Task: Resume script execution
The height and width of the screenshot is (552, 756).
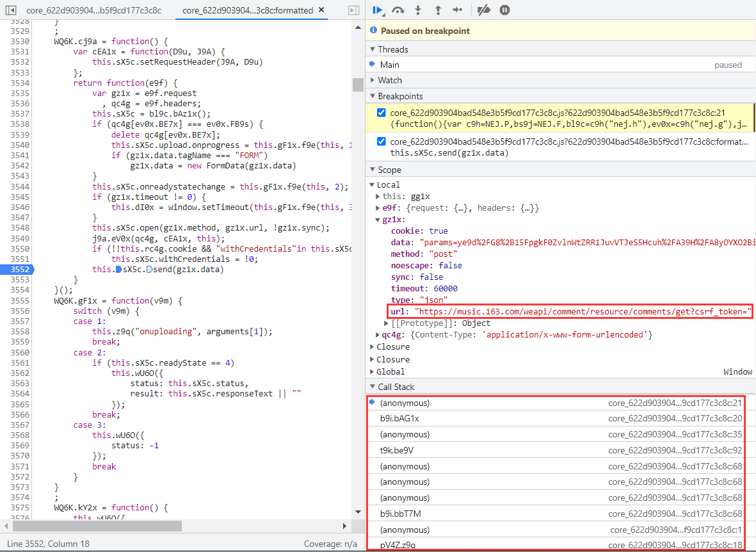Action: tap(378, 10)
